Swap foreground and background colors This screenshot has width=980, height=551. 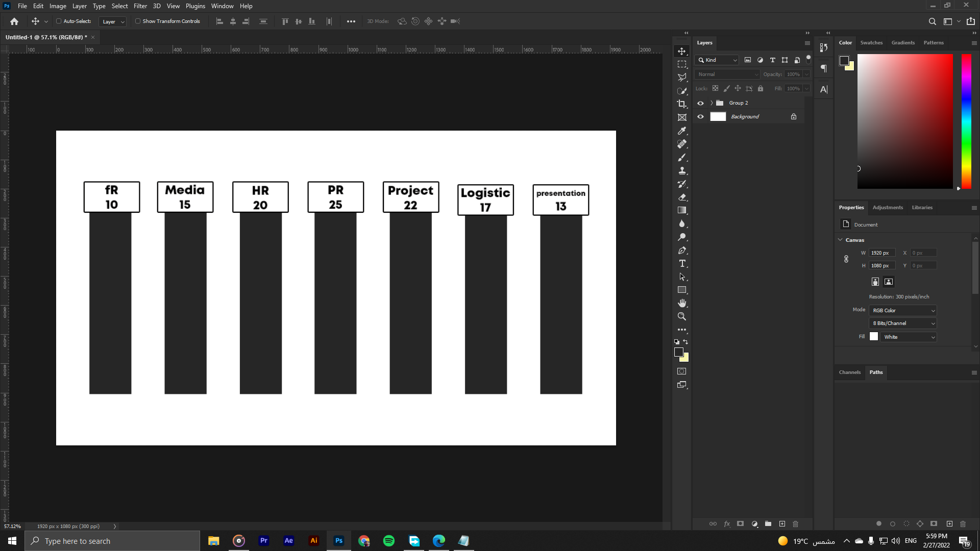click(686, 342)
